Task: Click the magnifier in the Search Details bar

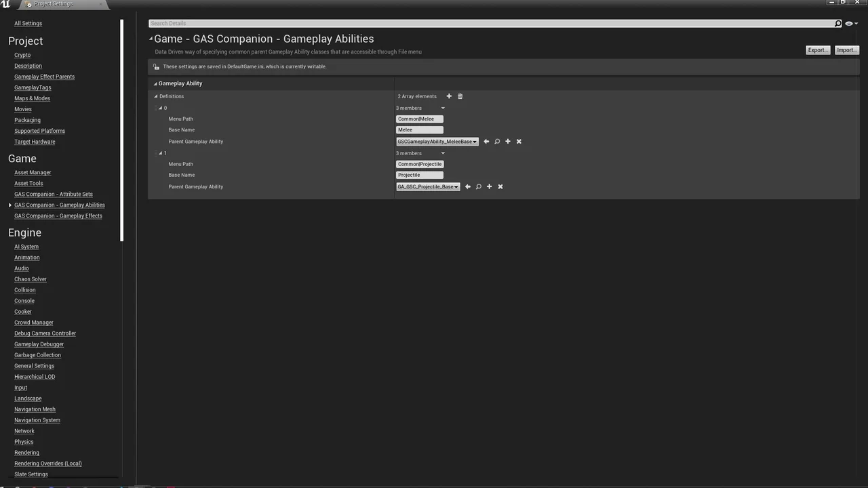Action: point(838,23)
